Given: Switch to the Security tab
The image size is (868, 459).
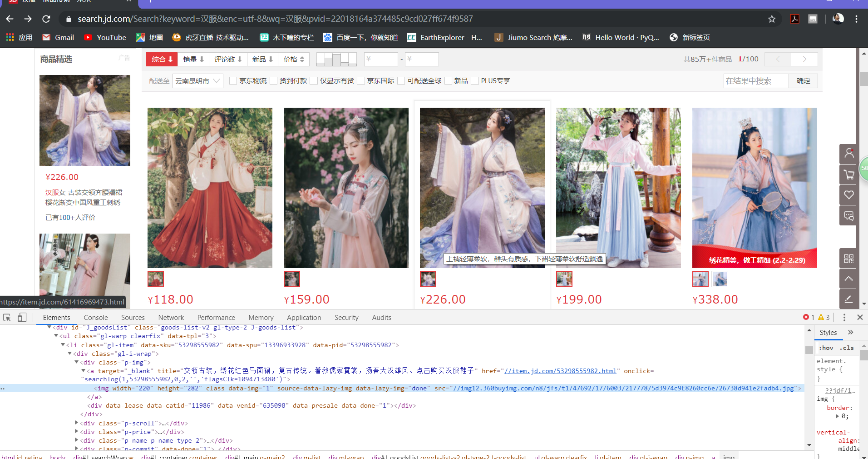Looking at the screenshot, I should tap(346, 317).
